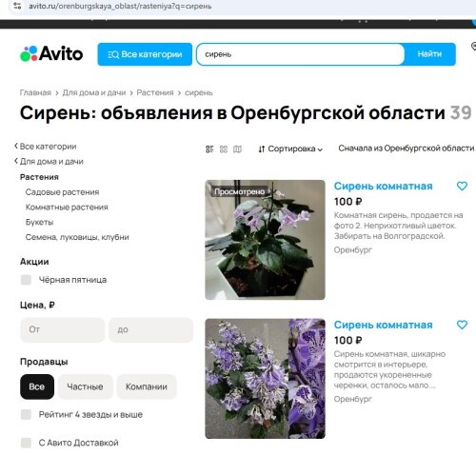Click Сначала из Оренбургской области
The image size is (476, 455).
[x=407, y=148]
